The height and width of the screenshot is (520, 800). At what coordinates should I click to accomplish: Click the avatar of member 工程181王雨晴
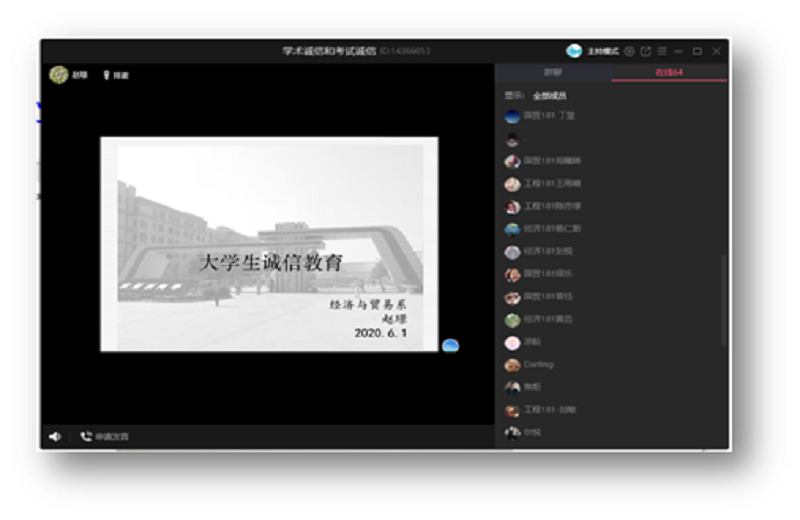click(x=512, y=184)
